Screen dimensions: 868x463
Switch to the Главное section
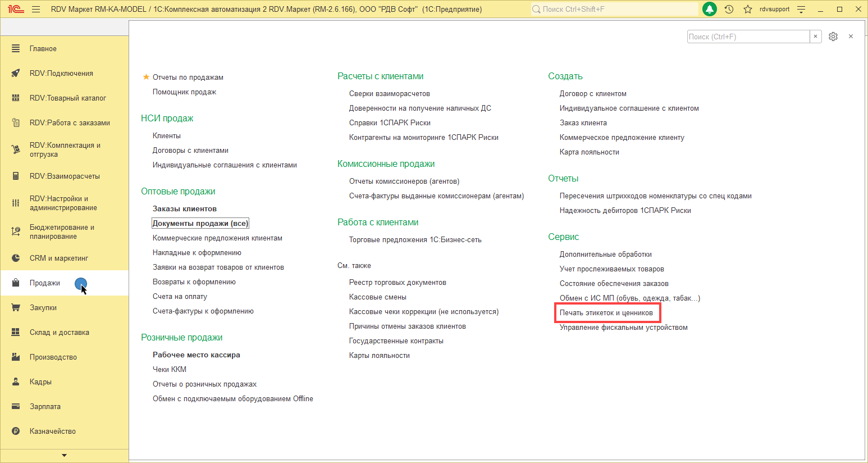pyautogui.click(x=43, y=49)
